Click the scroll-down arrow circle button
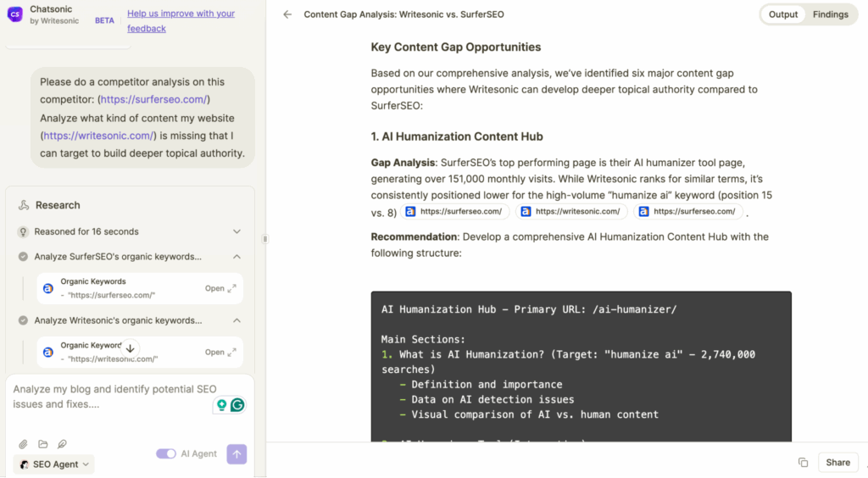This screenshot has height=478, width=868. pyautogui.click(x=130, y=348)
